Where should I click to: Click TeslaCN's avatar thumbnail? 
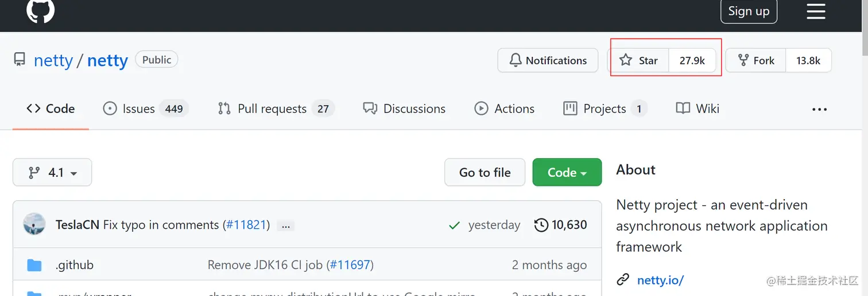pos(34,224)
